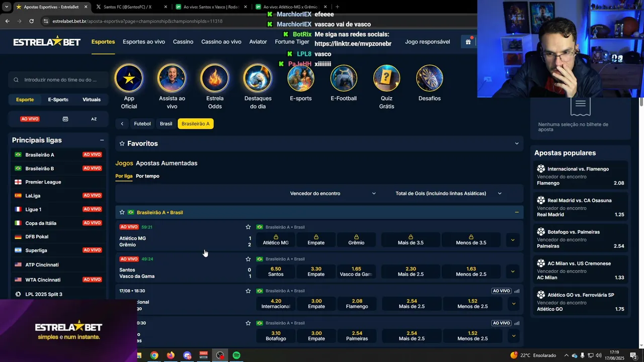This screenshot has width=644, height=362.
Task: Open the Assista ao vivo circle
Action: (x=172, y=78)
